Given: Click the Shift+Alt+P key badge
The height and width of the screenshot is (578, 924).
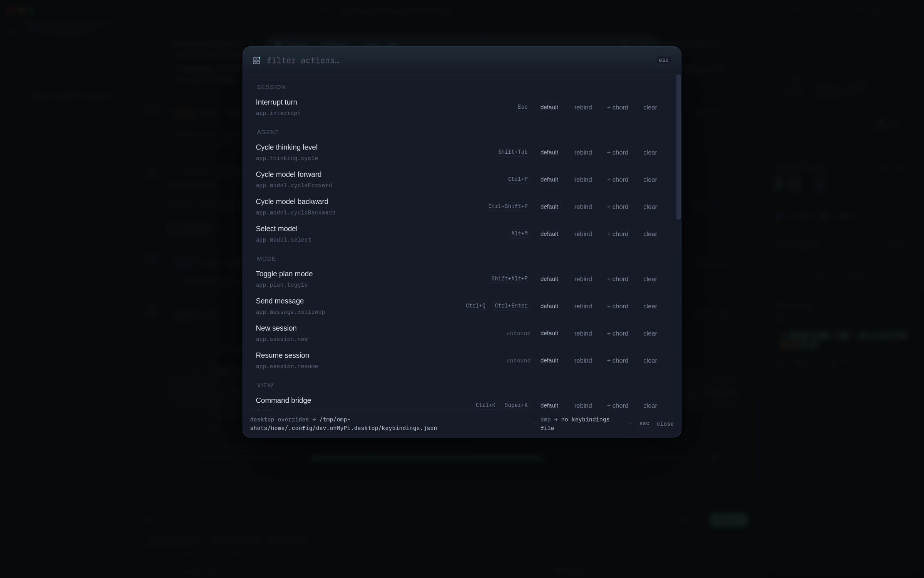Looking at the screenshot, I should coord(509,279).
